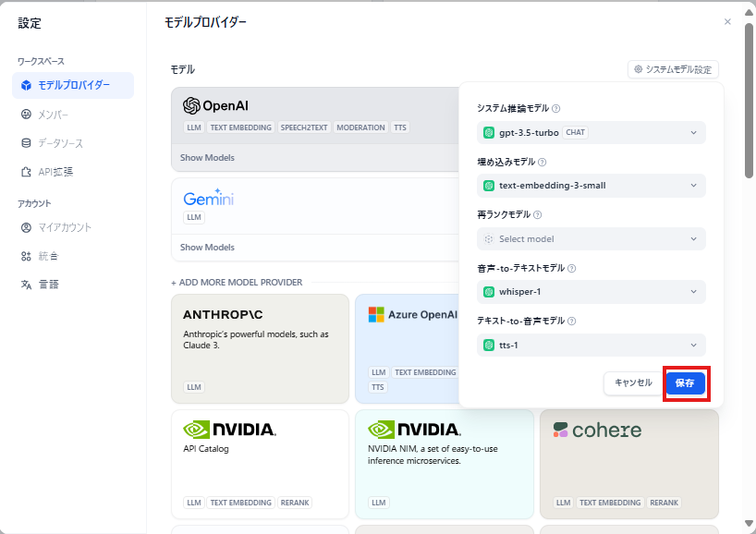Click help icon next to システム推論モデル
The width and height of the screenshot is (756, 534).
point(556,108)
